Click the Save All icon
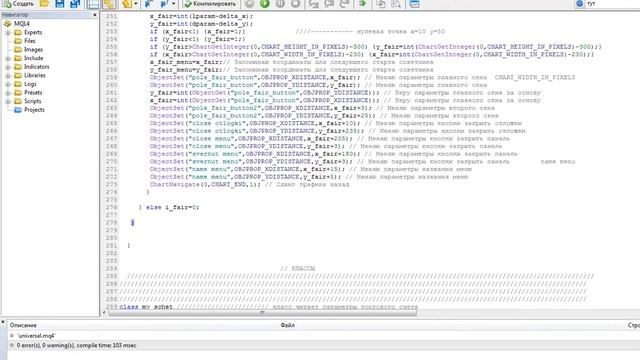640x360 pixels. (75, 4)
